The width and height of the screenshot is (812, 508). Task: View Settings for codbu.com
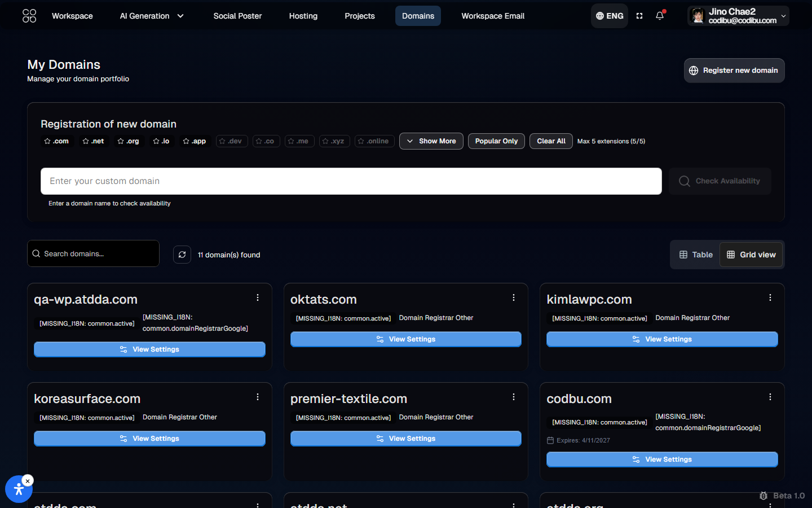(x=662, y=459)
